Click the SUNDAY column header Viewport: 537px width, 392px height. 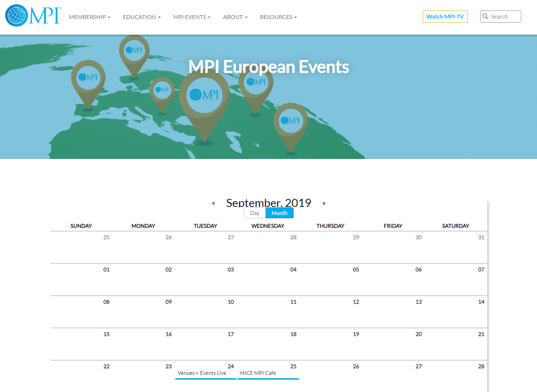pyautogui.click(x=81, y=226)
